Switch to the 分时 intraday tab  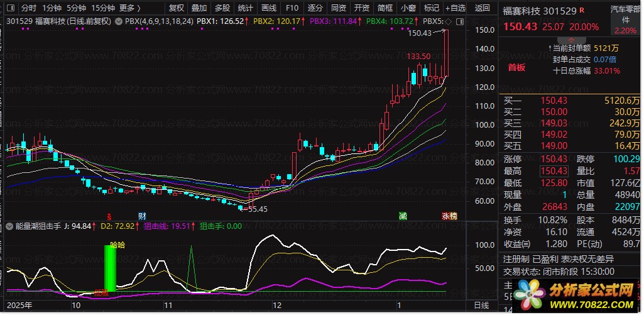tap(29, 8)
